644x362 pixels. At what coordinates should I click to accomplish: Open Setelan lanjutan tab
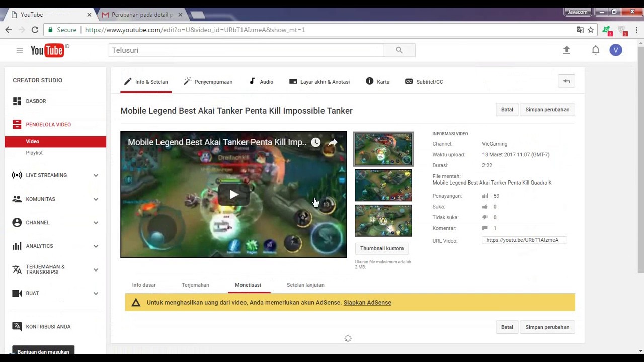pos(305,285)
